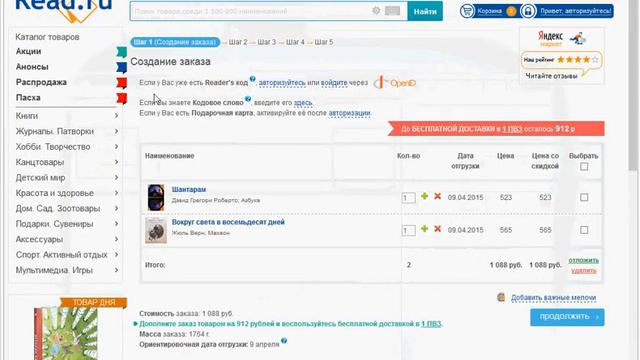Screen dimensions: 640x360
Task: Click the продолжить button
Action: click(567, 317)
